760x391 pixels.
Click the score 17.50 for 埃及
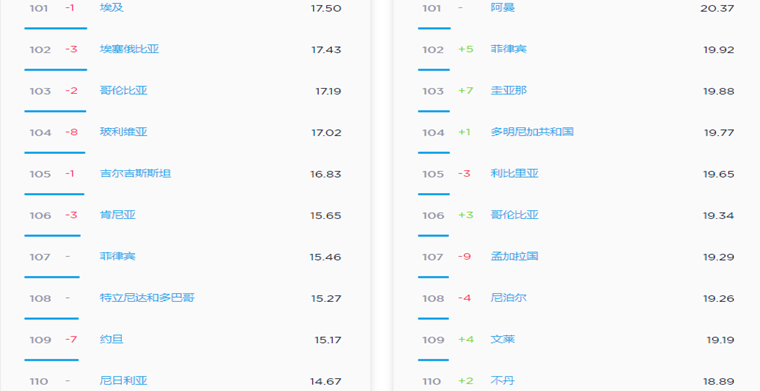(x=326, y=8)
